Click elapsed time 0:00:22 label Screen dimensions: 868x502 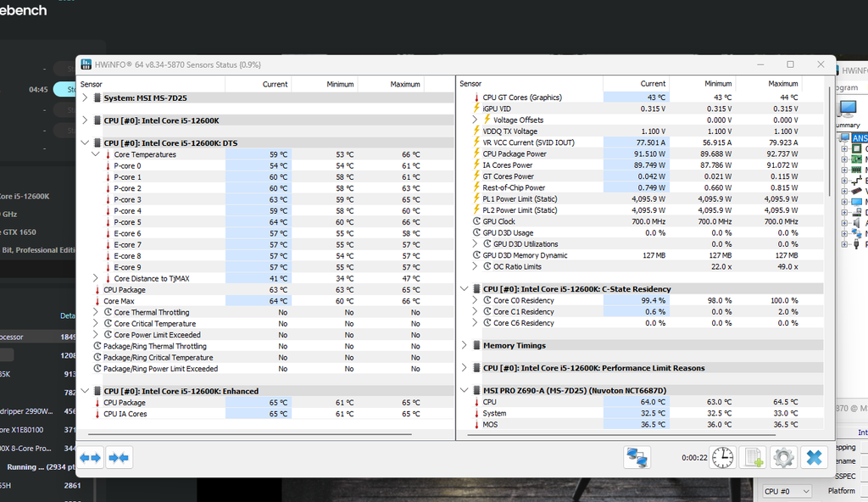click(694, 458)
